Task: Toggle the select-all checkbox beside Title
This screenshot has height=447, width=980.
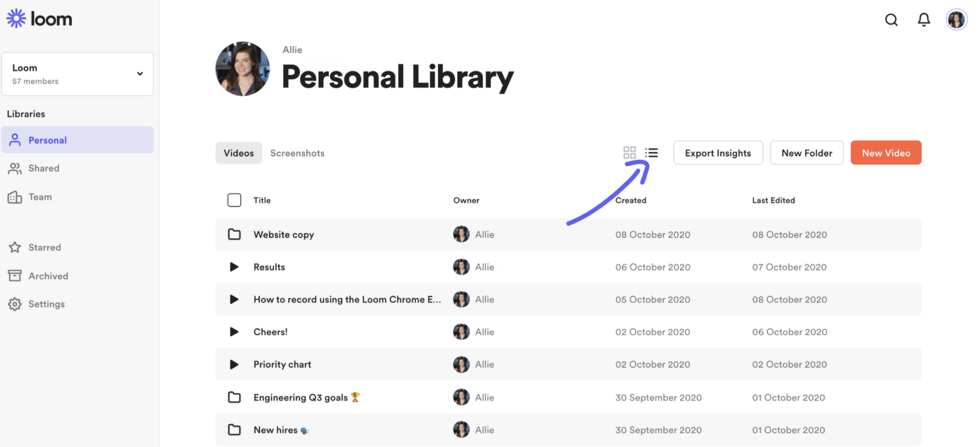Action: [x=234, y=200]
